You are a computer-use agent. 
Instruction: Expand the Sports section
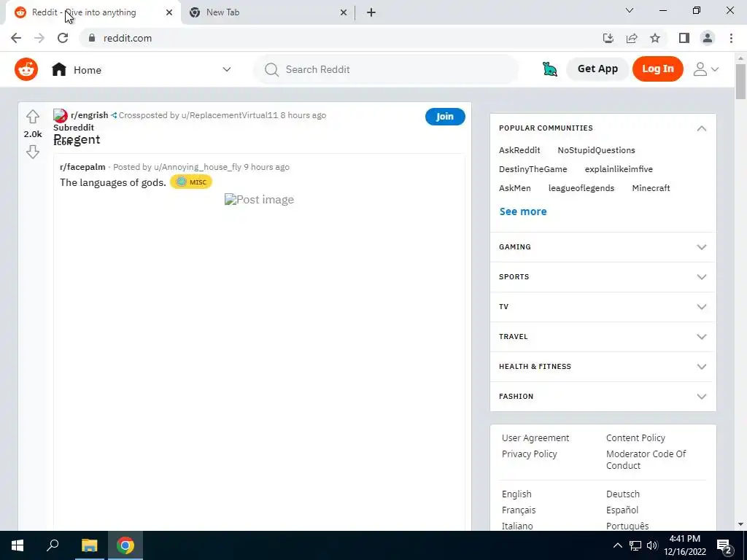603,277
